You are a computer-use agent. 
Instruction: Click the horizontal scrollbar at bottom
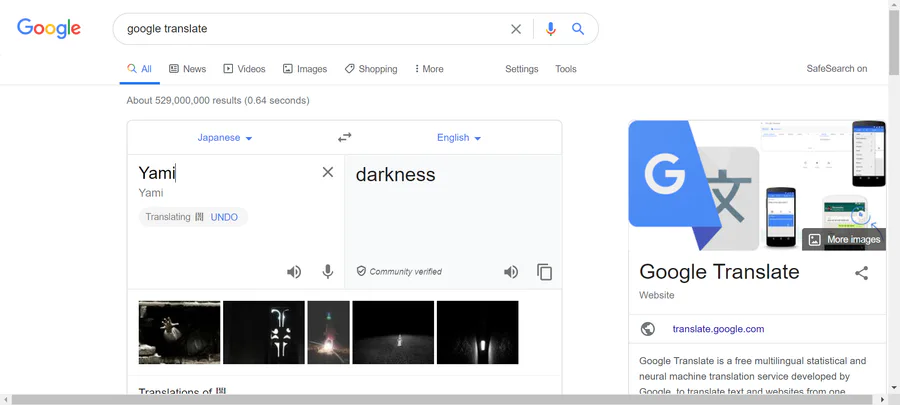click(441, 399)
